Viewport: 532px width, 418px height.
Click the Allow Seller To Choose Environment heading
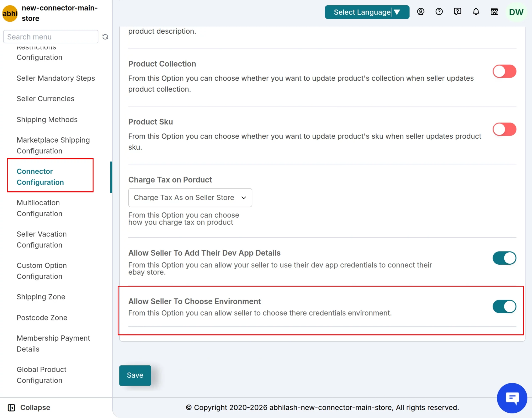coord(195,301)
